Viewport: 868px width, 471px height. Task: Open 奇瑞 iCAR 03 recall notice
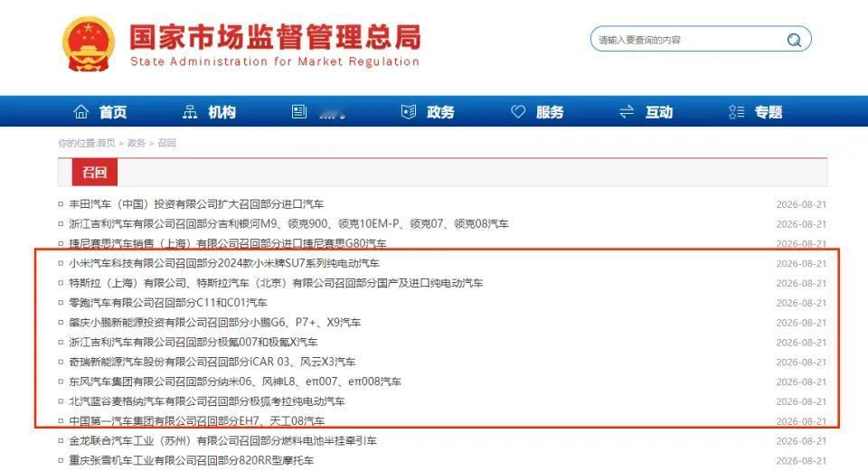coord(212,362)
